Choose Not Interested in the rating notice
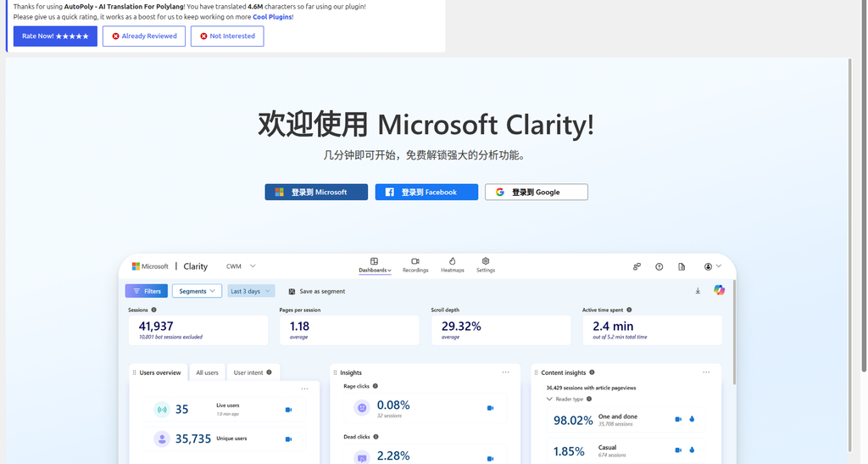Image resolution: width=868 pixels, height=464 pixels. click(x=227, y=36)
